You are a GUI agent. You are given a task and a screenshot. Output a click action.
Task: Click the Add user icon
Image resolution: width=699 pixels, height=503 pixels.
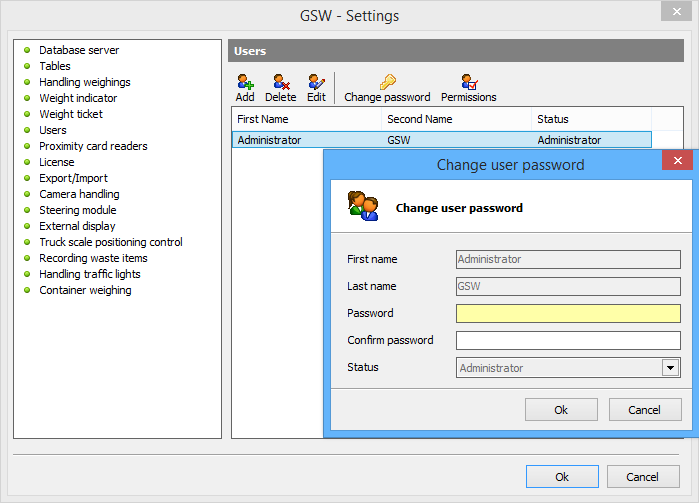point(245,82)
